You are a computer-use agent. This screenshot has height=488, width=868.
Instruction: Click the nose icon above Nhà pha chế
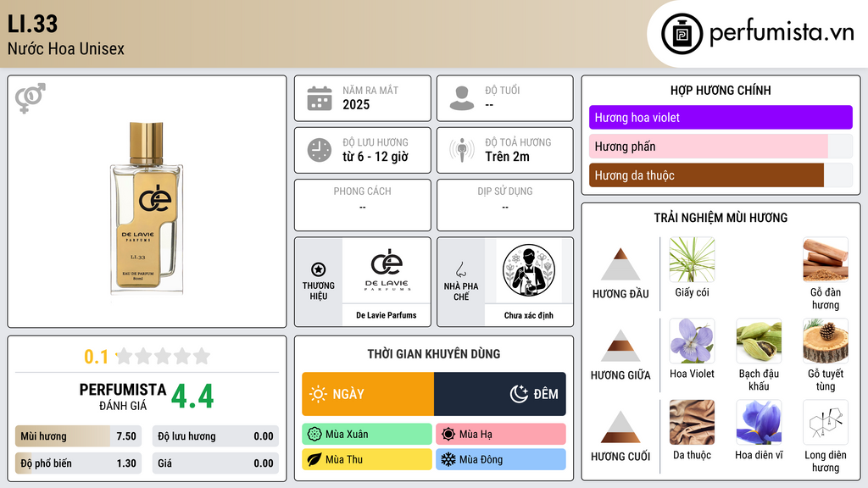(x=460, y=269)
